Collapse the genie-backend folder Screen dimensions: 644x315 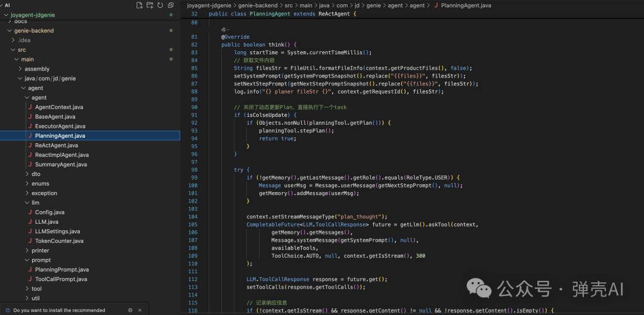[10, 31]
